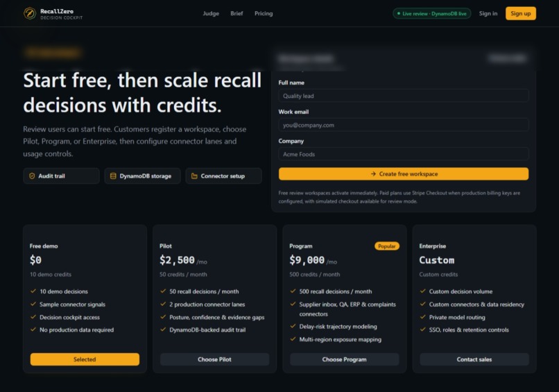
Task: Click checkmark beside 50 recall decisions / month
Action: tap(163, 291)
